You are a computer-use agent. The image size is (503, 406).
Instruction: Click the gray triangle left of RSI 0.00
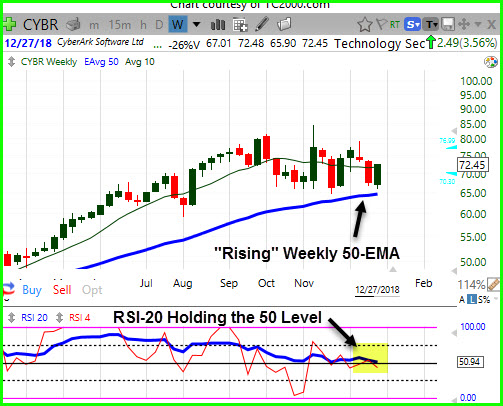pyautogui.click(x=454, y=400)
